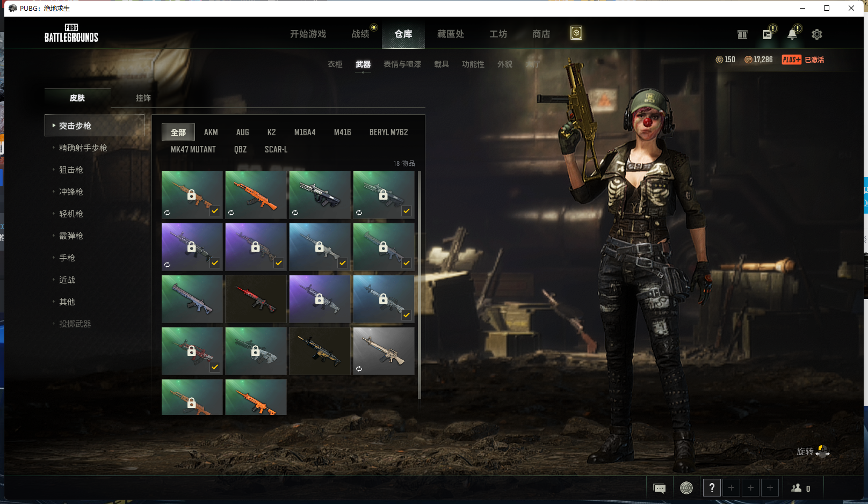This screenshot has width=868, height=504.
Task: Click the PLUS+ 已激活 badge
Action: click(803, 60)
